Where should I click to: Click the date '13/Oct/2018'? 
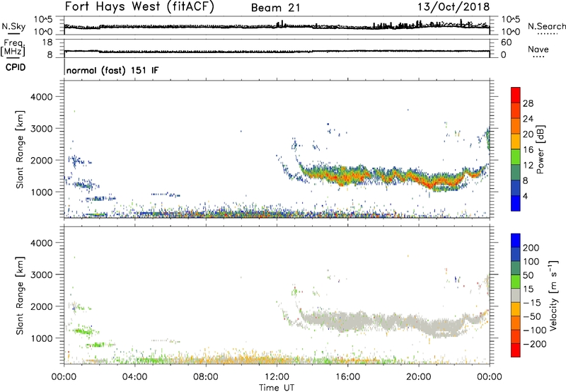pyautogui.click(x=454, y=7)
